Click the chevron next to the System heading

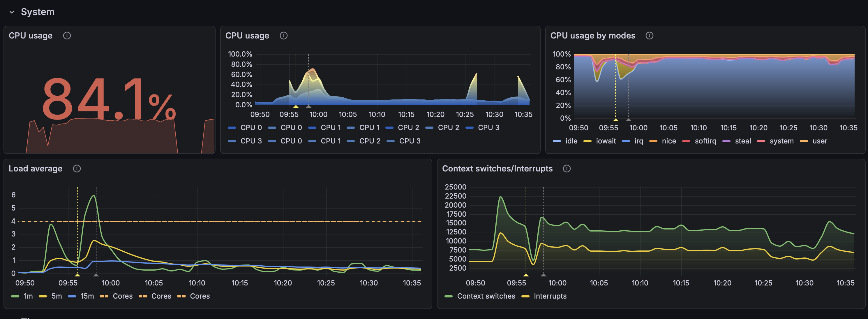(11, 12)
